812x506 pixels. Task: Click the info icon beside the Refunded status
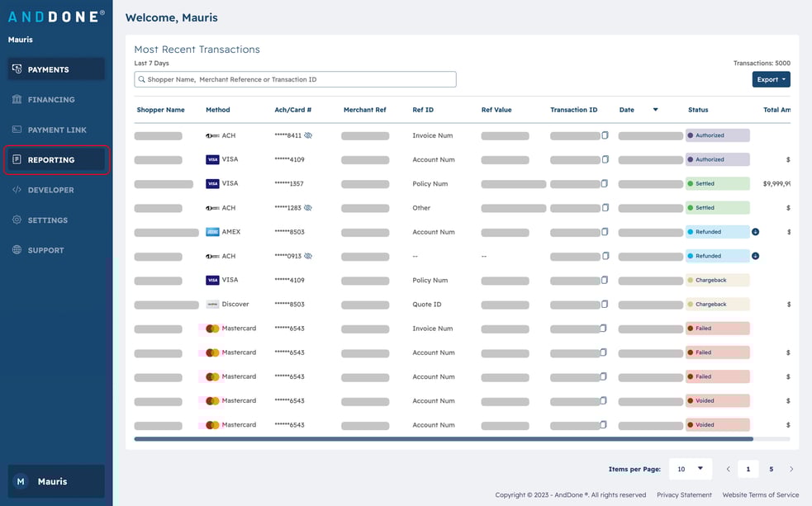tap(754, 232)
